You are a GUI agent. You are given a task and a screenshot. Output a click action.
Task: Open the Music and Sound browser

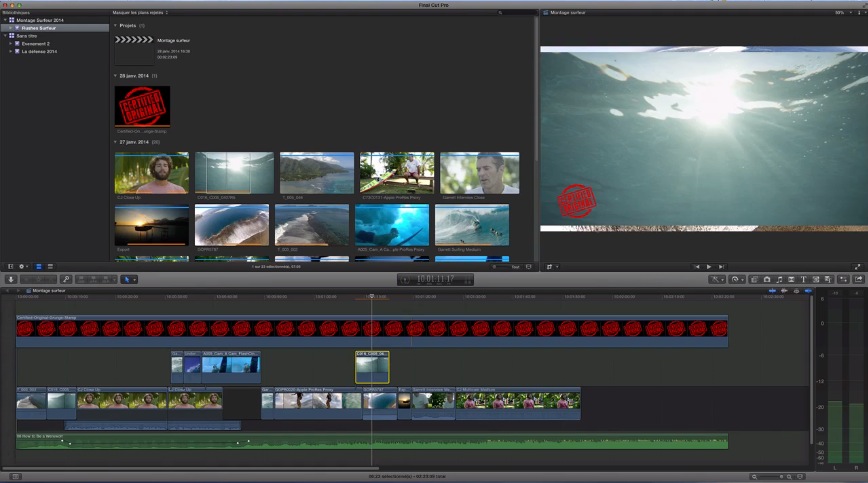click(x=778, y=279)
